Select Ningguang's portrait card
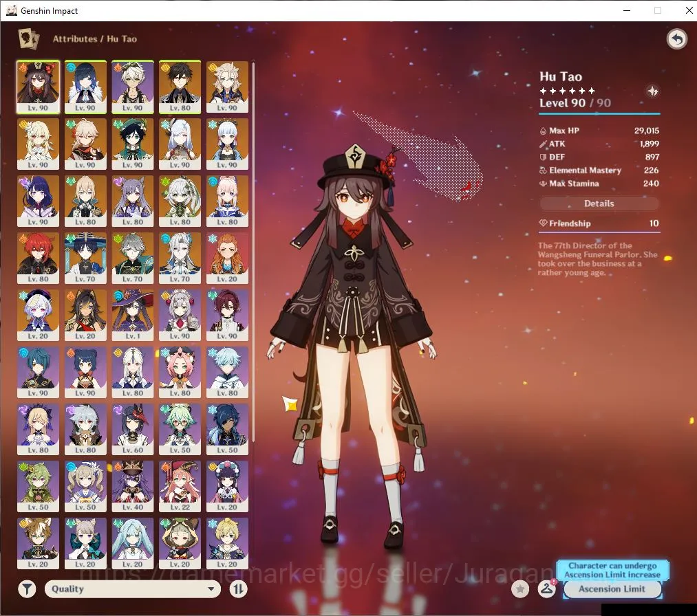Viewport: 697px width, 616px height. coord(133,372)
